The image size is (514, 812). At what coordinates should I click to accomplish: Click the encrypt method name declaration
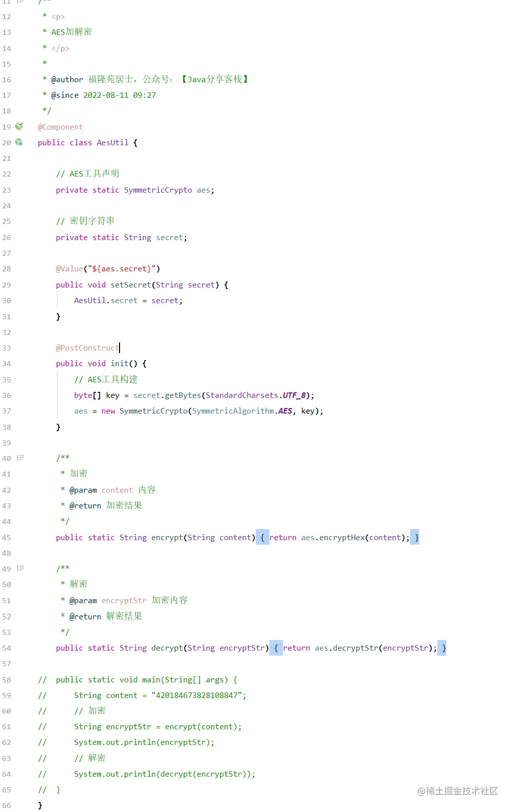[x=167, y=538]
